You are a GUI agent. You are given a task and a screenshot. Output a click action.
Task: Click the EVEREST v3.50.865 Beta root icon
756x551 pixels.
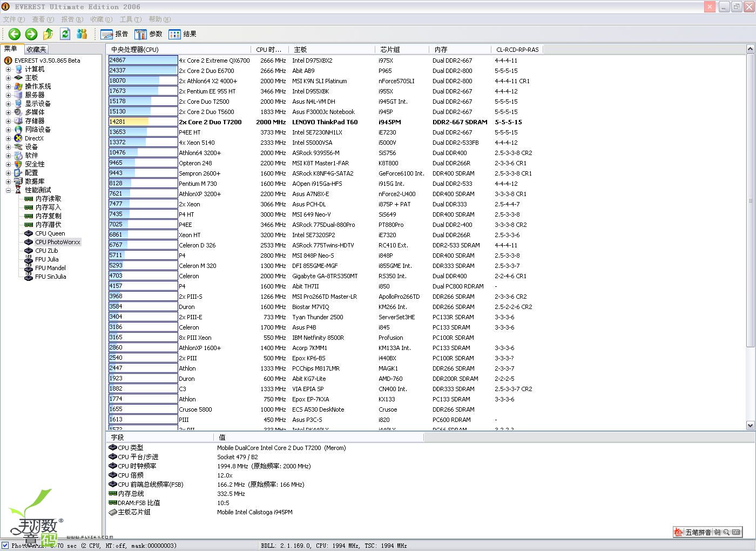[x=8, y=61]
